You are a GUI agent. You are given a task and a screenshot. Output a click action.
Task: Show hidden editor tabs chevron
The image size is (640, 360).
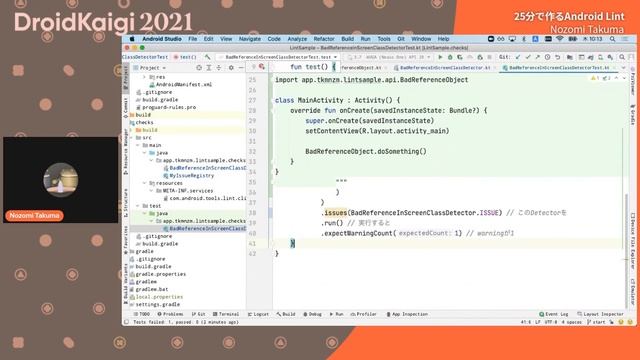[623, 68]
